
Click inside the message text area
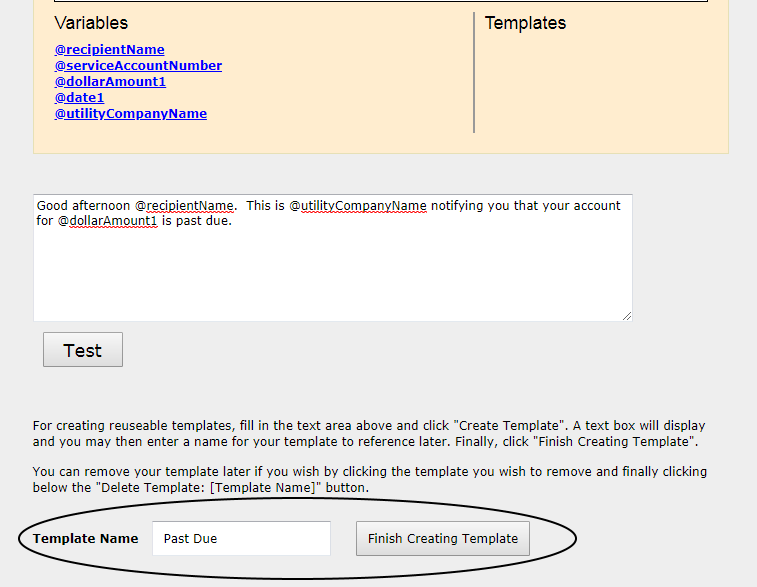point(332,270)
